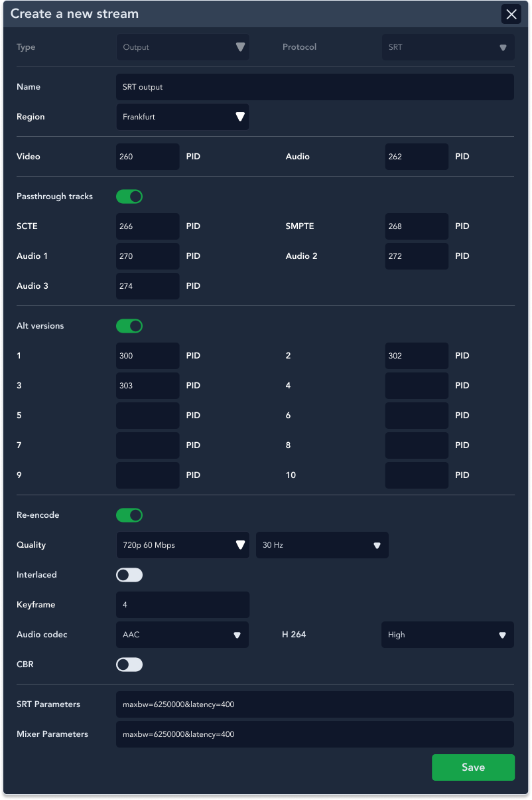Screen dimensions: 532x800
Task: Click the Type Output dropdown arrow
Action: (240, 47)
